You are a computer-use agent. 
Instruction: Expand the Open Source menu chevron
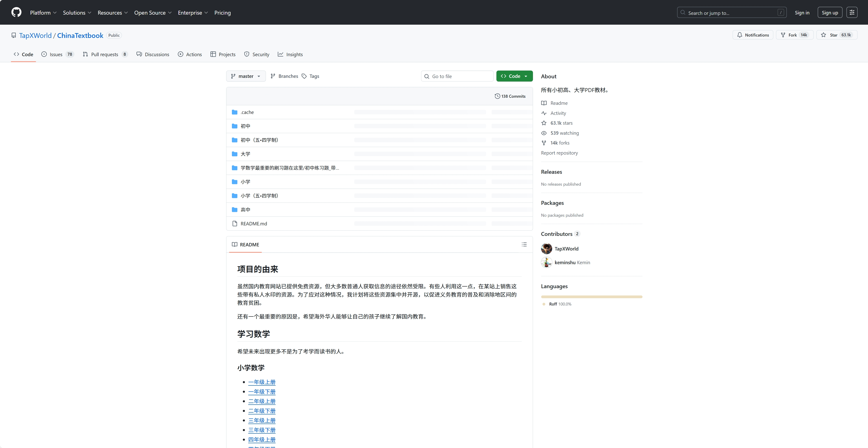tap(170, 13)
